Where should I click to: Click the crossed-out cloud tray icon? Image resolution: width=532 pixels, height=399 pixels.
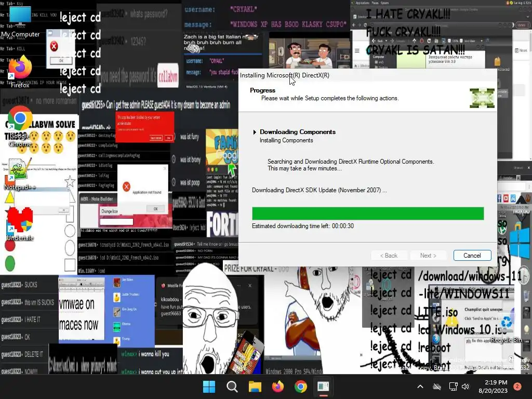(x=437, y=387)
